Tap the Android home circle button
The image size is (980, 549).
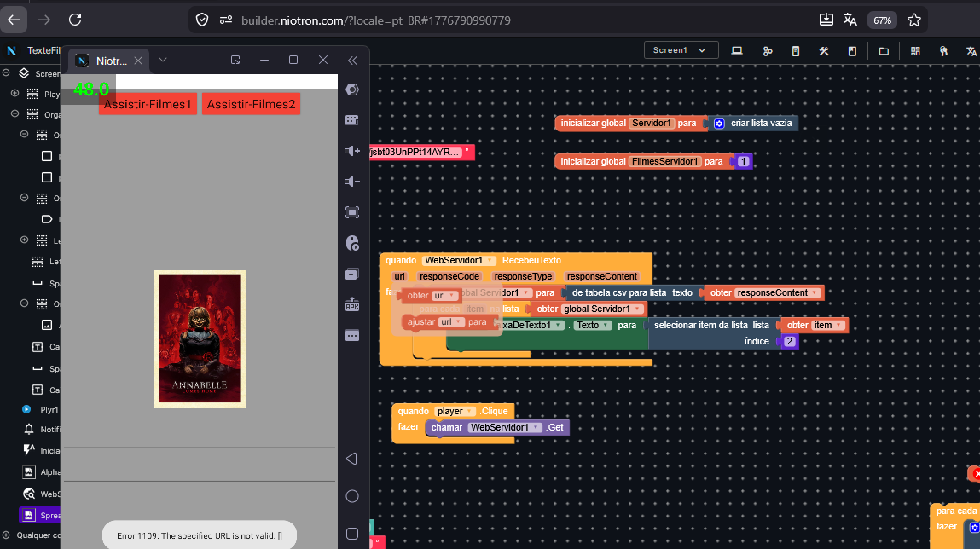[x=352, y=496]
